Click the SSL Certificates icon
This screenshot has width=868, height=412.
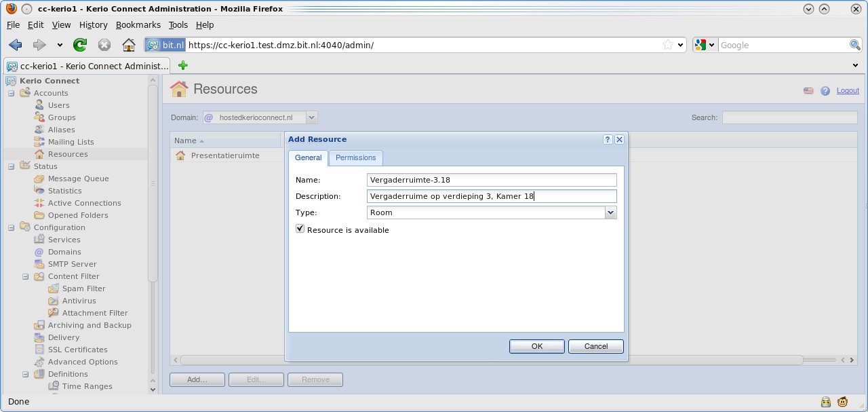[x=39, y=350]
